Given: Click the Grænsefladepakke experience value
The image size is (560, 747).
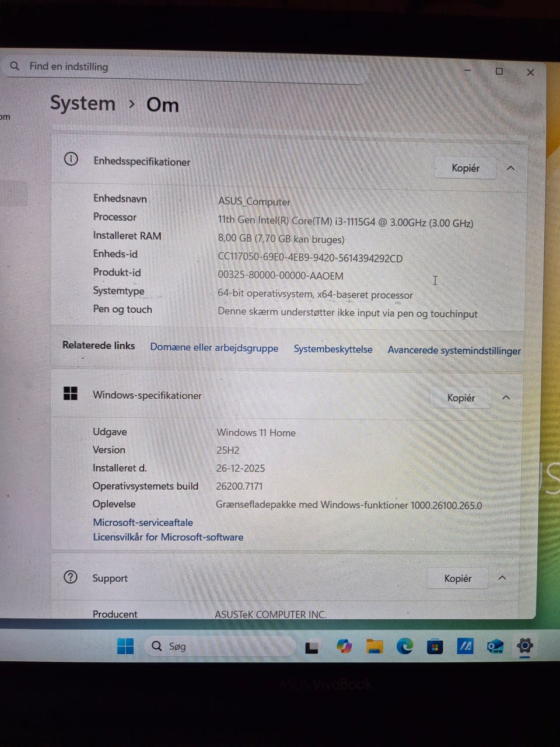Looking at the screenshot, I should coord(349,505).
